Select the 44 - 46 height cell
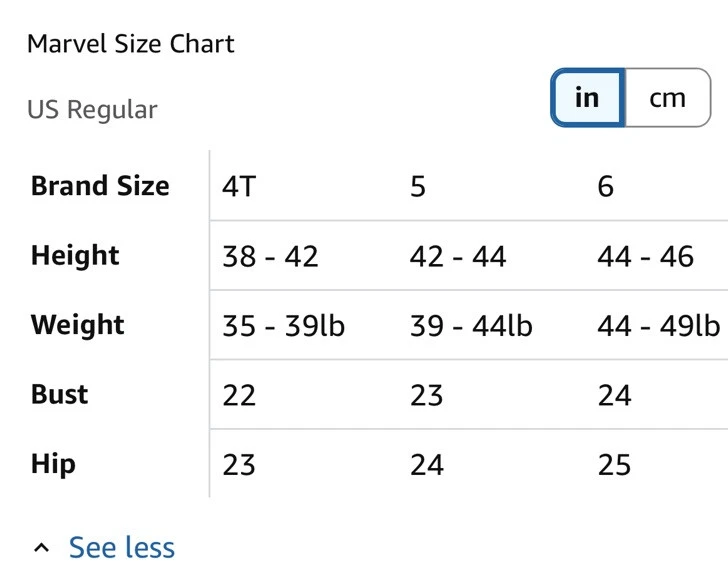 pyautogui.click(x=645, y=257)
